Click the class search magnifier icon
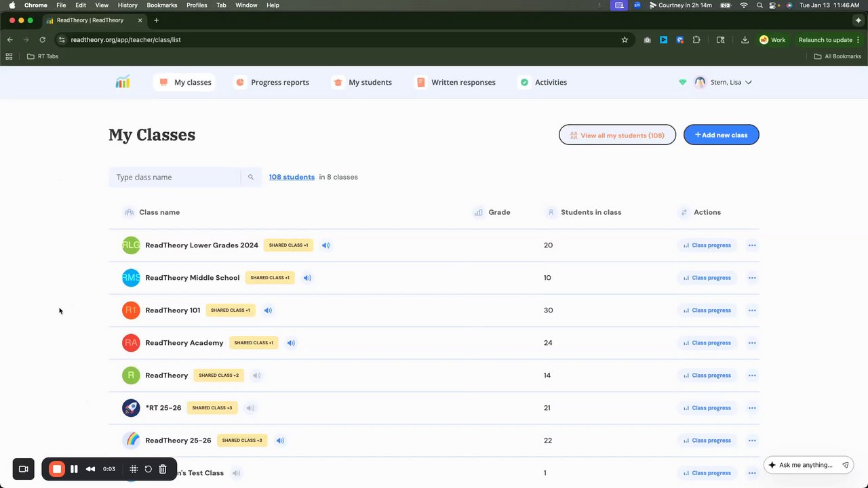The height and width of the screenshot is (488, 868). [x=251, y=177]
